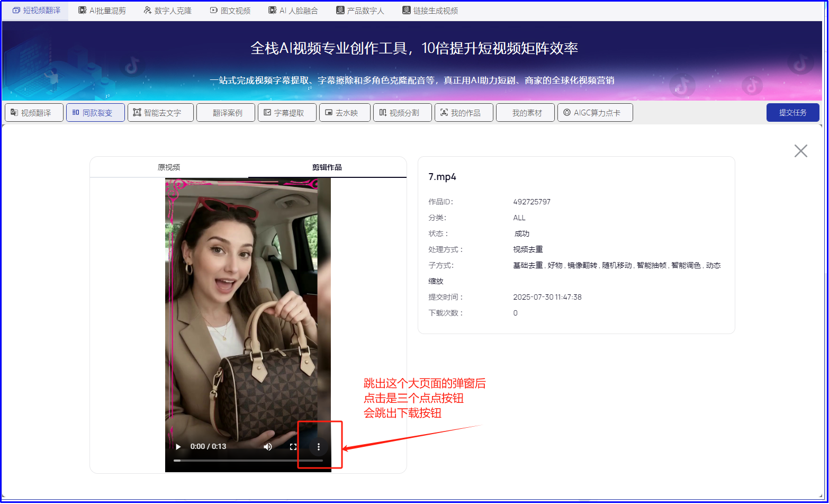829x504 pixels.
Task: Open the 去水映 watermark removal tool
Action: click(345, 113)
